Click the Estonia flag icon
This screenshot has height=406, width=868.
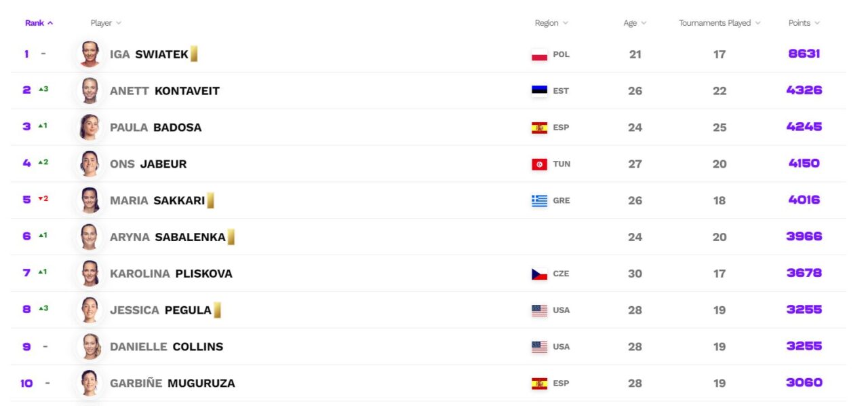(x=539, y=91)
